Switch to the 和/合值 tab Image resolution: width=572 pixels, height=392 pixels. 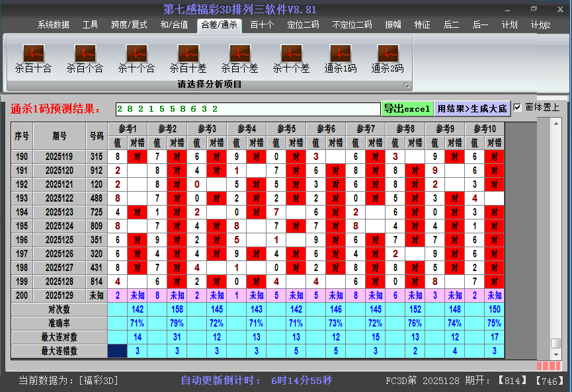[175, 25]
